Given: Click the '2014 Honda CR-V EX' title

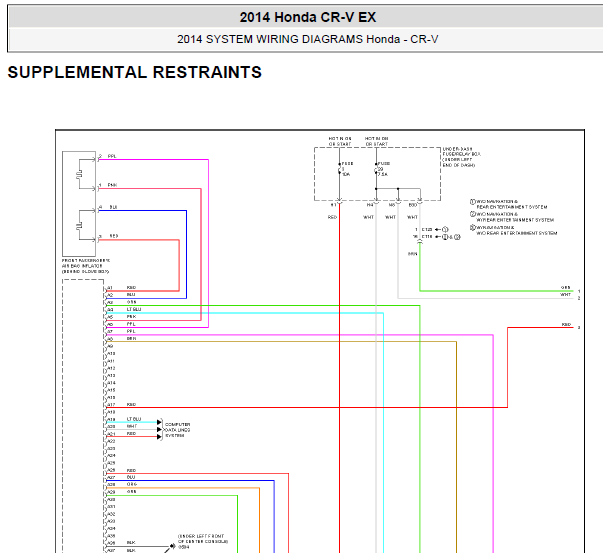Looking at the screenshot, I should click(308, 17).
